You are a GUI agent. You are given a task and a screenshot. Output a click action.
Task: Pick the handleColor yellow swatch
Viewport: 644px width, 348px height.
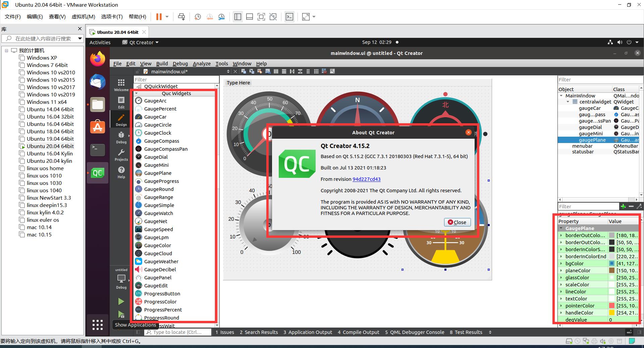coord(612,313)
